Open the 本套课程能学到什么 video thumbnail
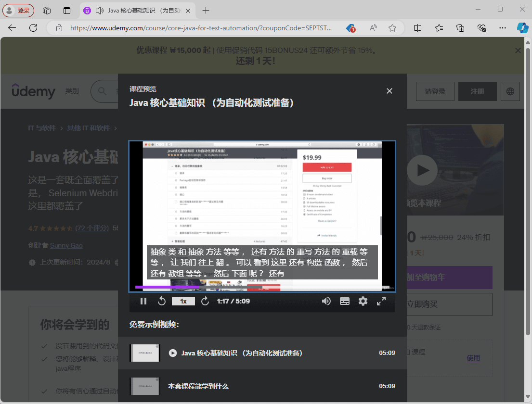Screen dimensions: 532x404 (144, 386)
